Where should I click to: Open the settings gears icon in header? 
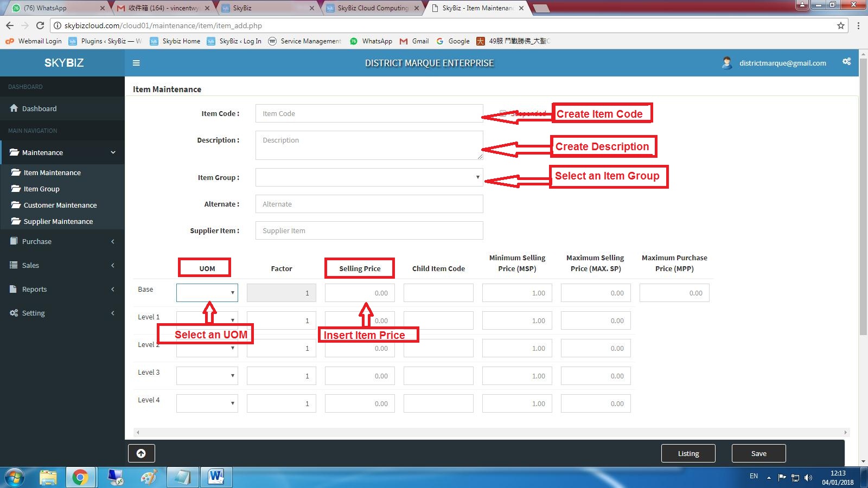(846, 62)
